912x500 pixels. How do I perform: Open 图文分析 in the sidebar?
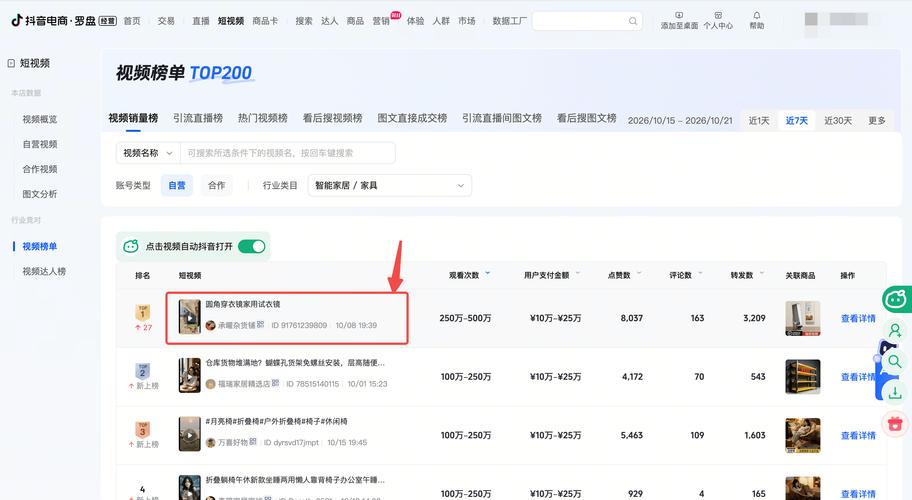[x=40, y=194]
